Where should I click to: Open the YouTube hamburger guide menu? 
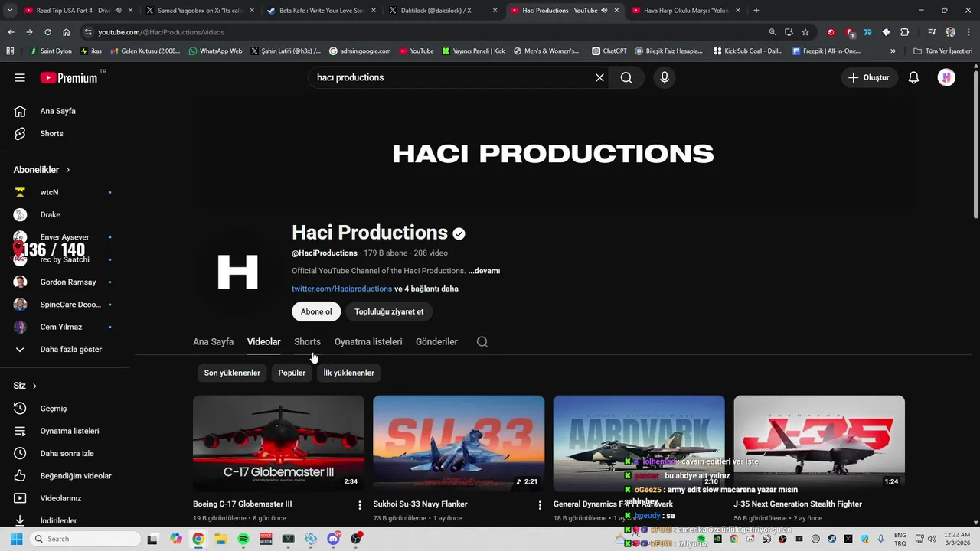coord(20,77)
